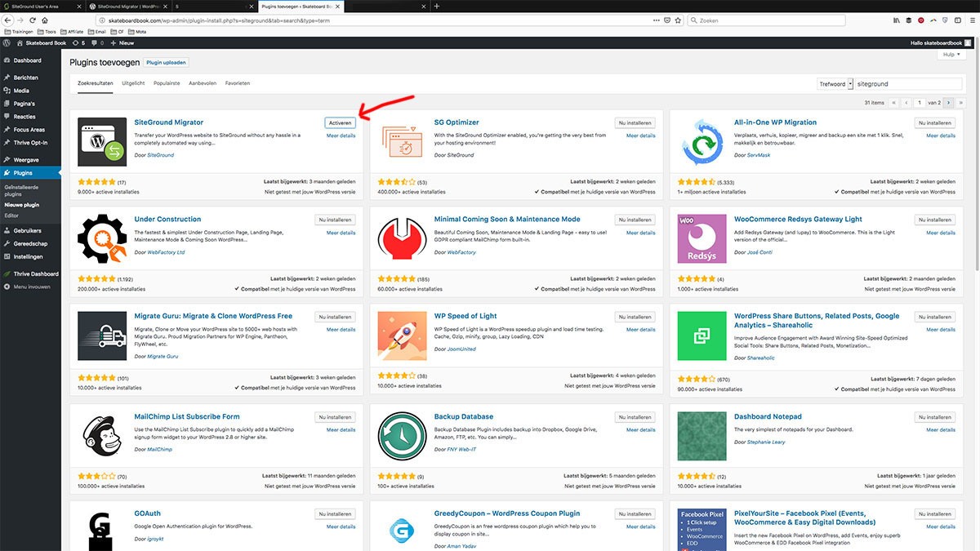980x551 pixels.
Task: Switch to Populairste tab
Action: pos(167,83)
